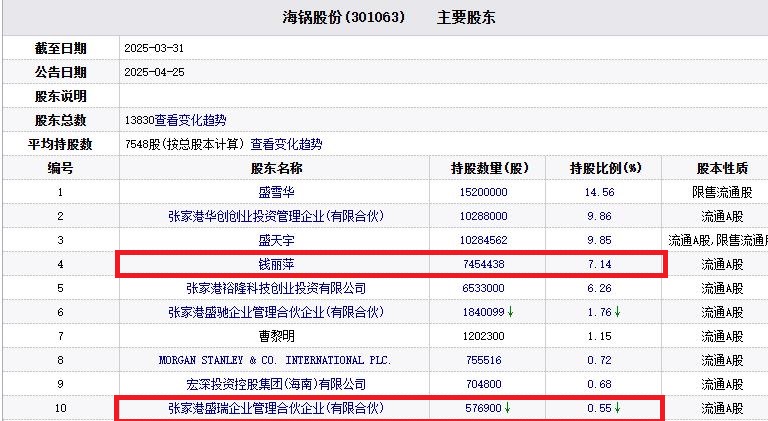Click 张家港裕隆科技创业投资有限公司 link

[276, 288]
